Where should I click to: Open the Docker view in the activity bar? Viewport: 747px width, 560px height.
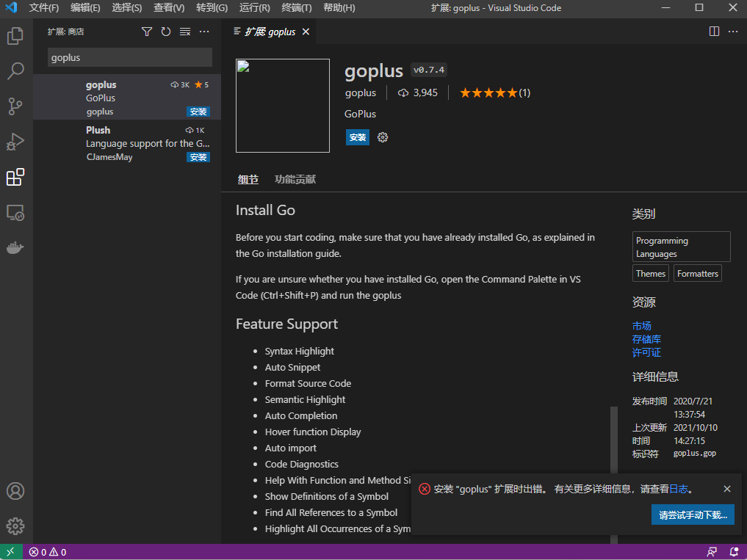pyautogui.click(x=15, y=247)
